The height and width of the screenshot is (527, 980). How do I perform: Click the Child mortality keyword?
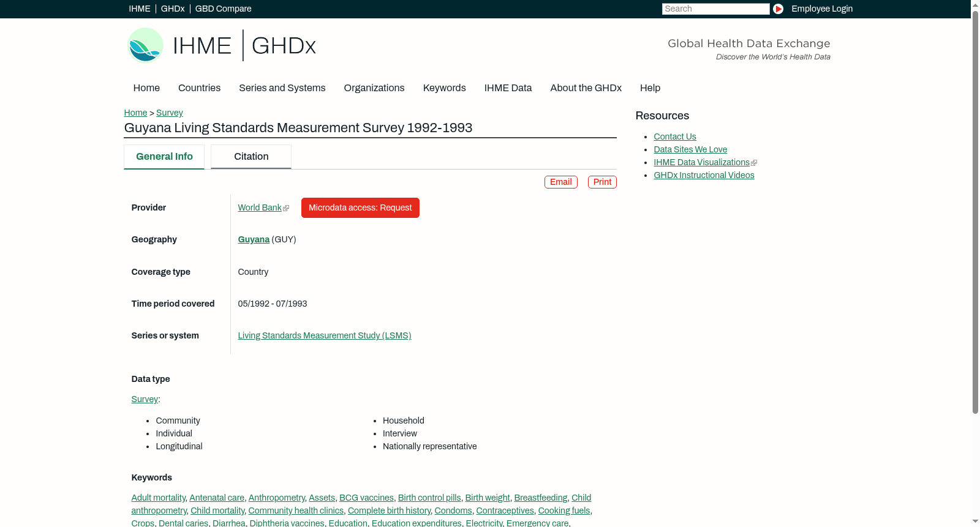pos(217,510)
